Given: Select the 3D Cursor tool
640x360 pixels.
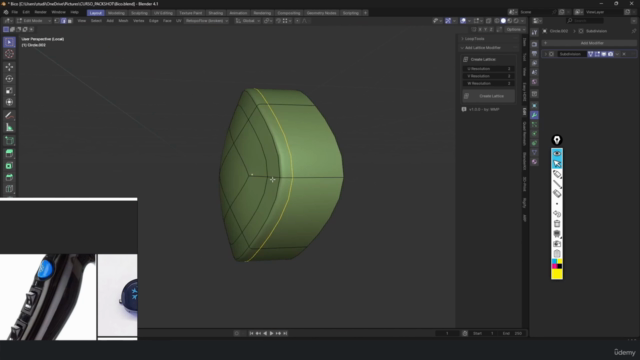Looking at the screenshot, I should point(9,54).
